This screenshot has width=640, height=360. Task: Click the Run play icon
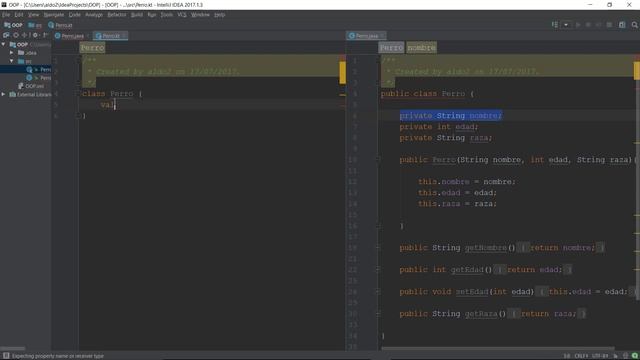578,25
